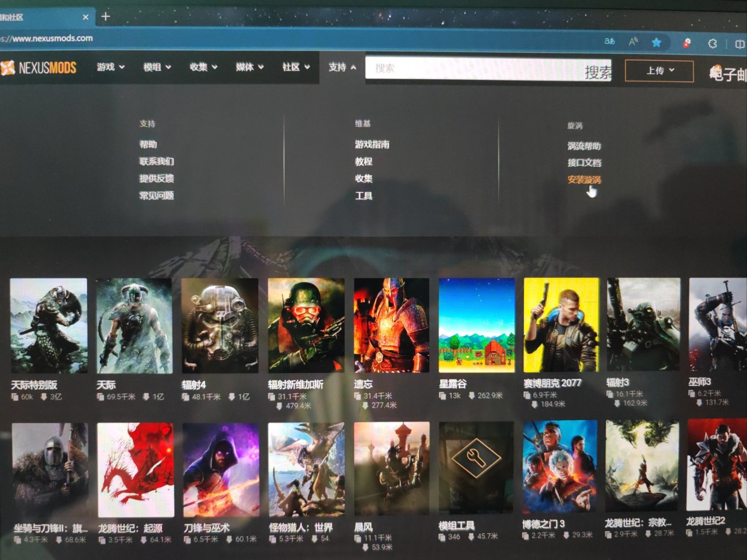Click 天际特别版 60k mods count icon

pos(15,397)
